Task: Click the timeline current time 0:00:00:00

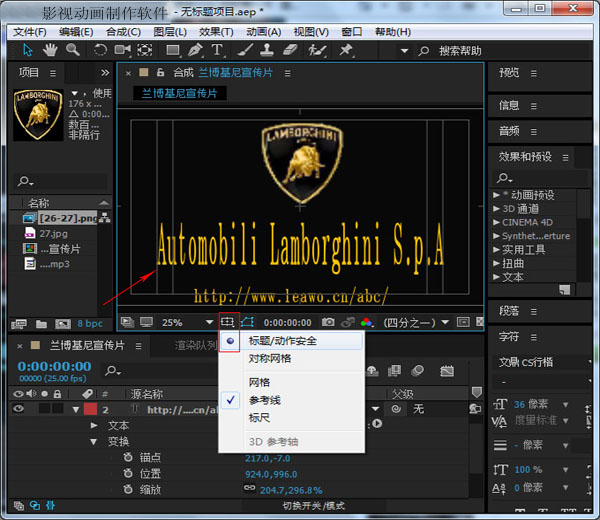Action: (x=54, y=366)
